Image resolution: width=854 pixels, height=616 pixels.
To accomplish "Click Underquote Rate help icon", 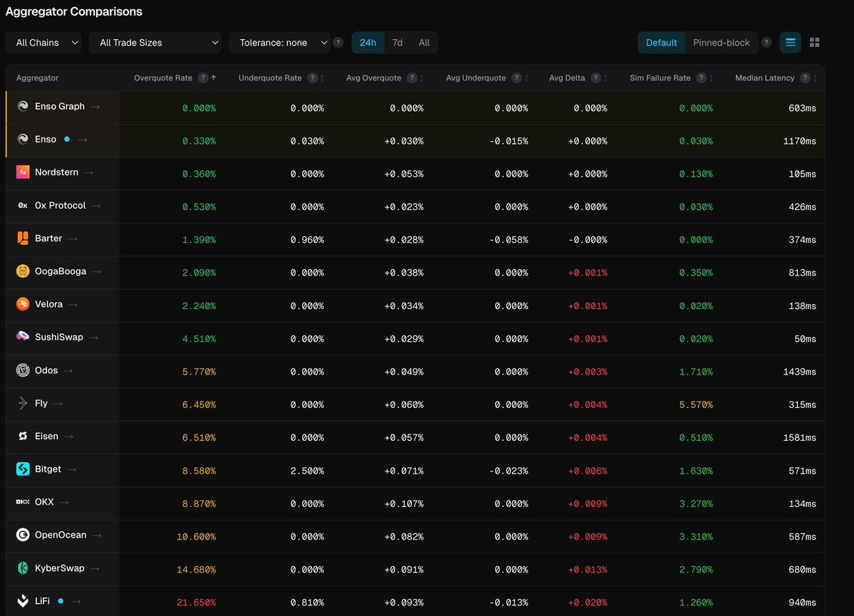I will pos(312,78).
